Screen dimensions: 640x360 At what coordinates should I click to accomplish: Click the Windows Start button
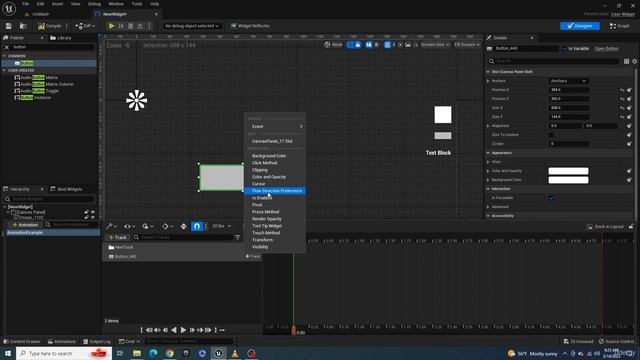pos(8,353)
